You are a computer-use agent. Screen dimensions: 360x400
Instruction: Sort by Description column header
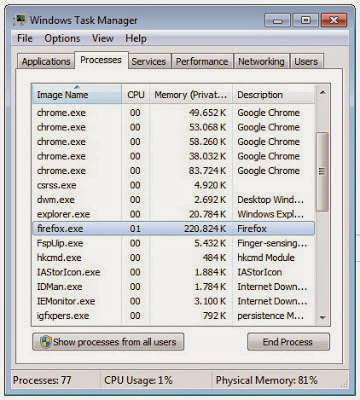pyautogui.click(x=273, y=94)
